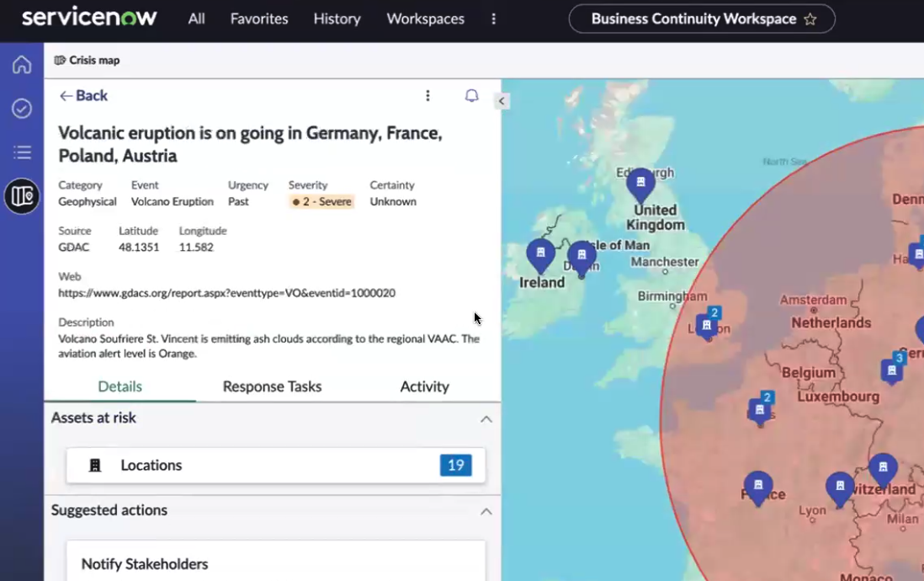Switch to the Details tab
This screenshot has width=924, height=581.
coord(119,386)
